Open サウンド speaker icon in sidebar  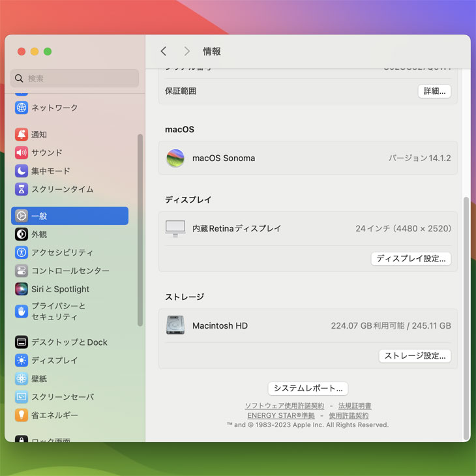[x=22, y=153]
